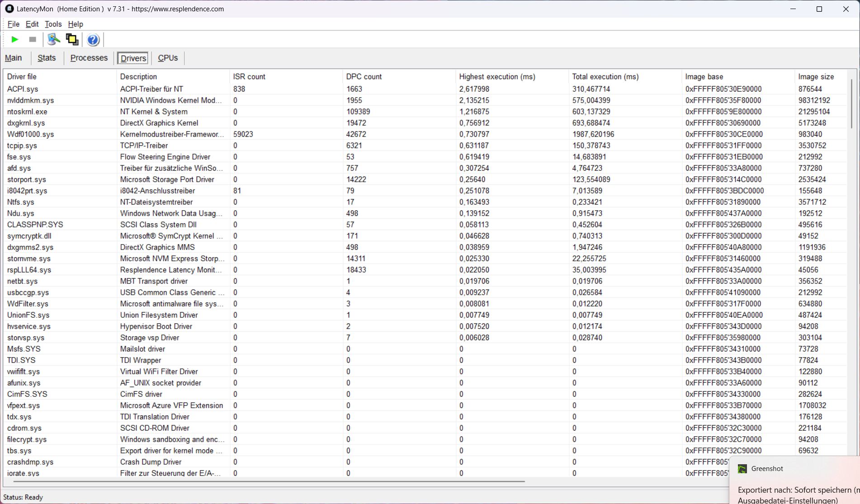Image resolution: width=860 pixels, height=504 pixels.
Task: Sort by the ISR count column header
Action: [x=249, y=76]
